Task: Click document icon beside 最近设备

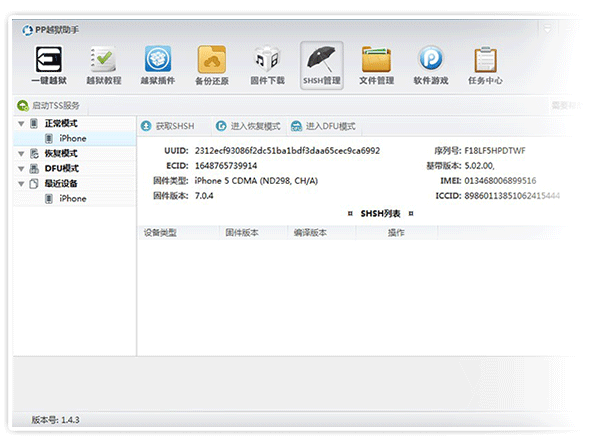Action: point(34,184)
